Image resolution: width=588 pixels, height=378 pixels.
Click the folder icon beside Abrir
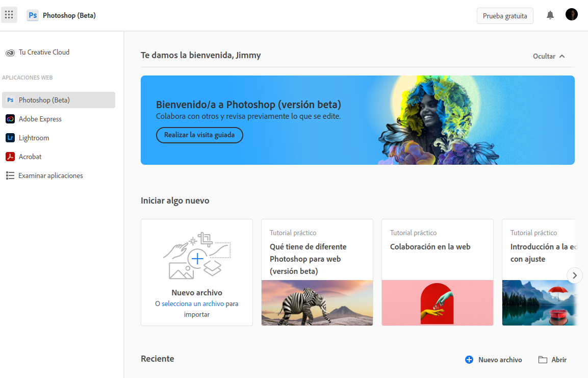[543, 360]
